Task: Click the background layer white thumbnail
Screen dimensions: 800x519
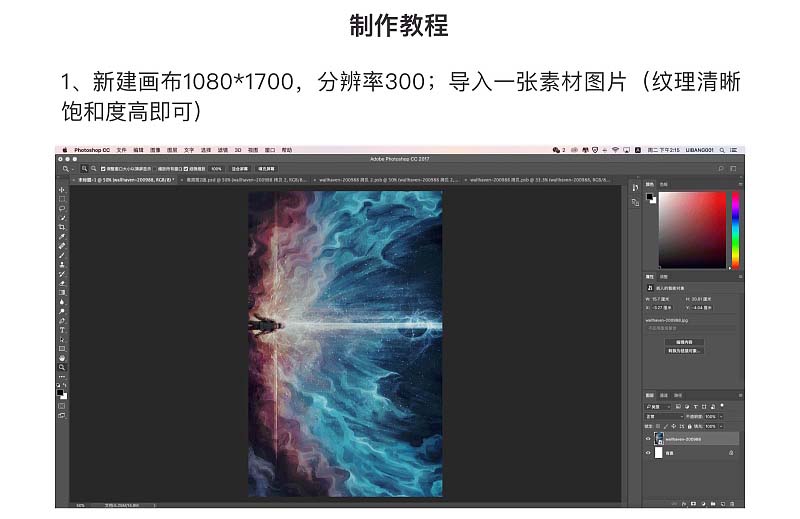Action: tap(659, 453)
